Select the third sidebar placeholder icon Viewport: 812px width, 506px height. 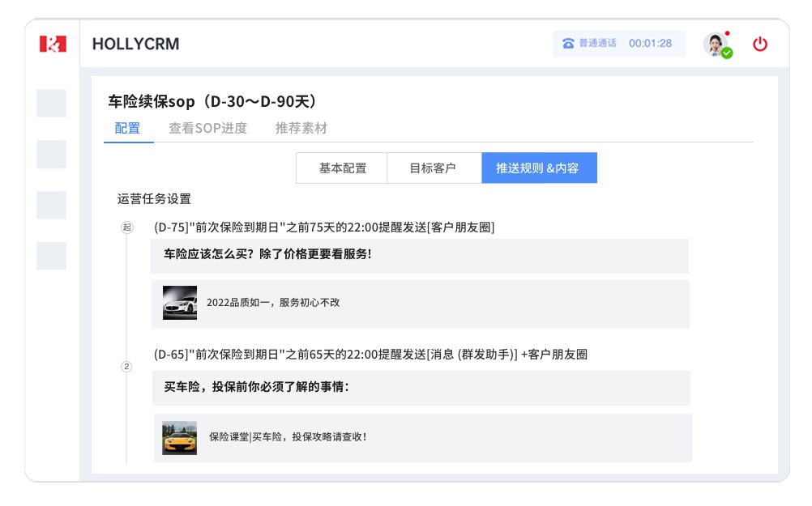(x=52, y=205)
